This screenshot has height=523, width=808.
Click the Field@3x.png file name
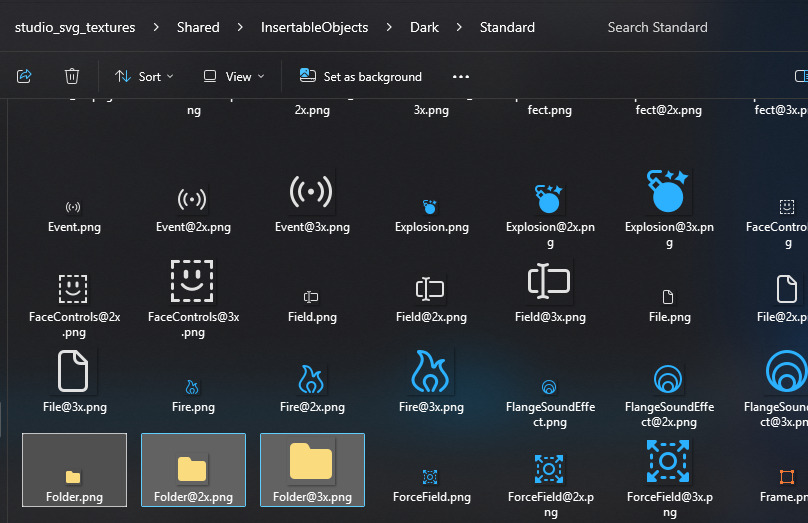[x=550, y=317]
